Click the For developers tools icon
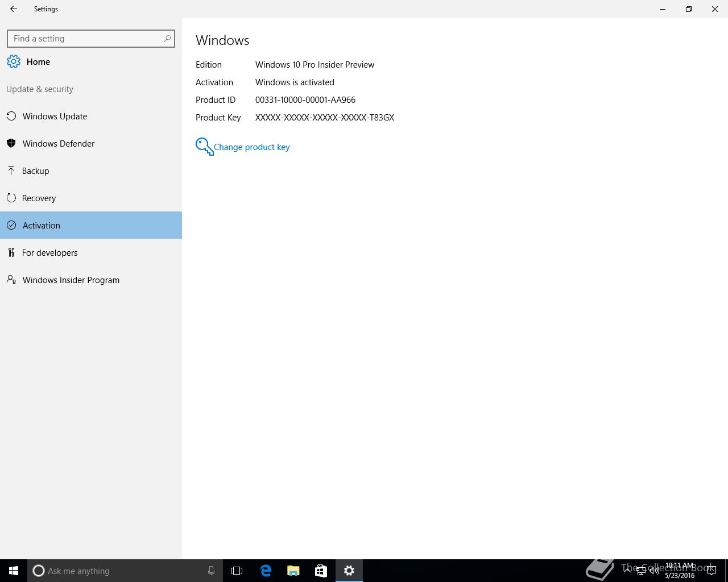Viewport: 728px width, 582px height. coord(11,252)
